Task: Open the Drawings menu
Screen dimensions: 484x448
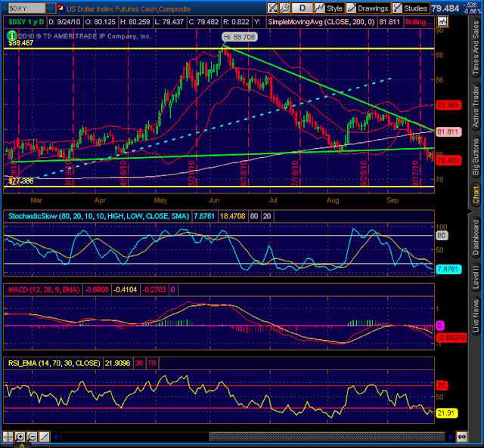Action: (x=368, y=8)
